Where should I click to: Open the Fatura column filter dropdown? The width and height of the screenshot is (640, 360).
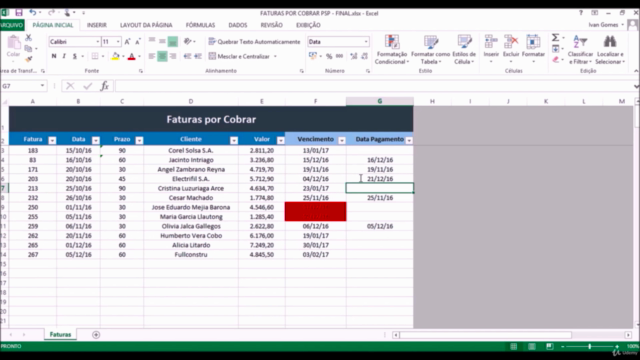tap(52, 140)
